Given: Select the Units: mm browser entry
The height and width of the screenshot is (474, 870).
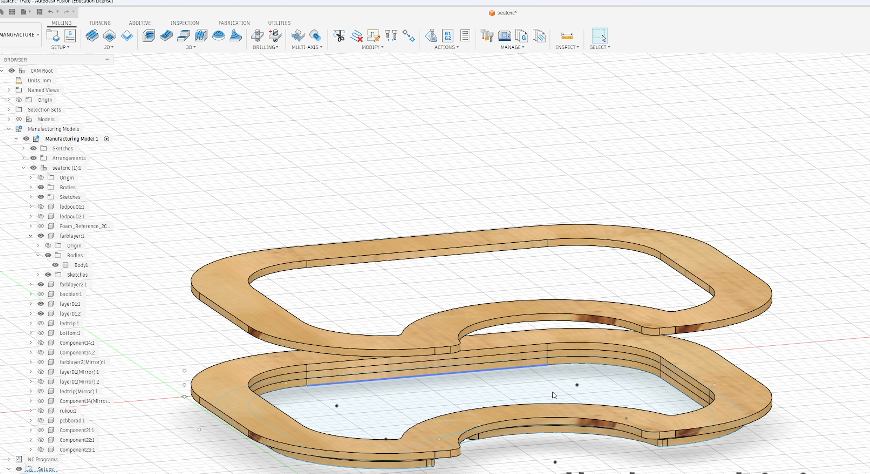Looking at the screenshot, I should 39,80.
